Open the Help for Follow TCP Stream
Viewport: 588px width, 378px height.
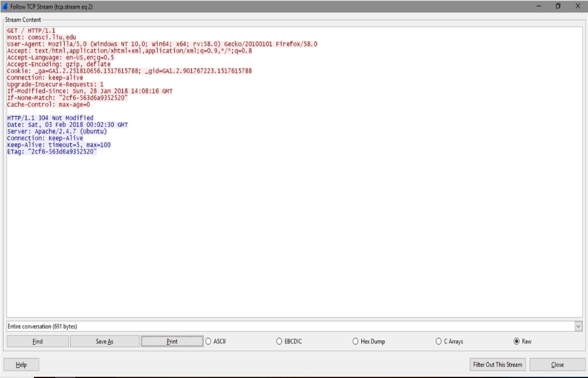coord(21,364)
